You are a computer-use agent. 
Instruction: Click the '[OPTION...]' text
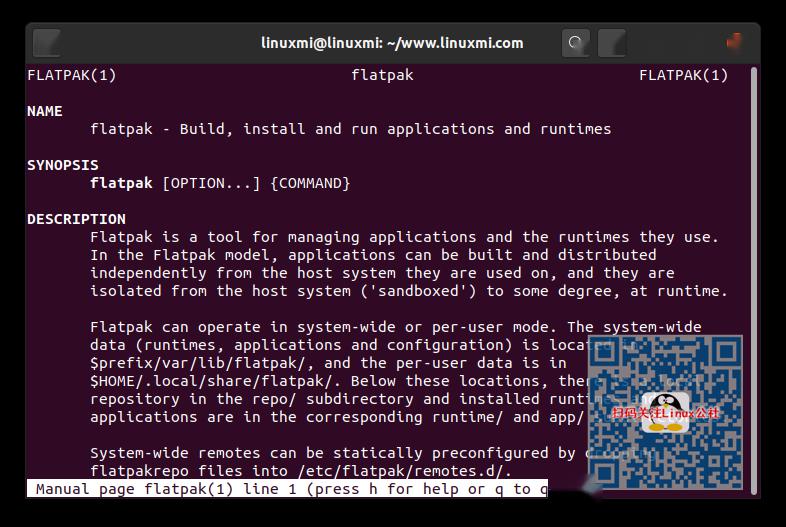pos(211,184)
